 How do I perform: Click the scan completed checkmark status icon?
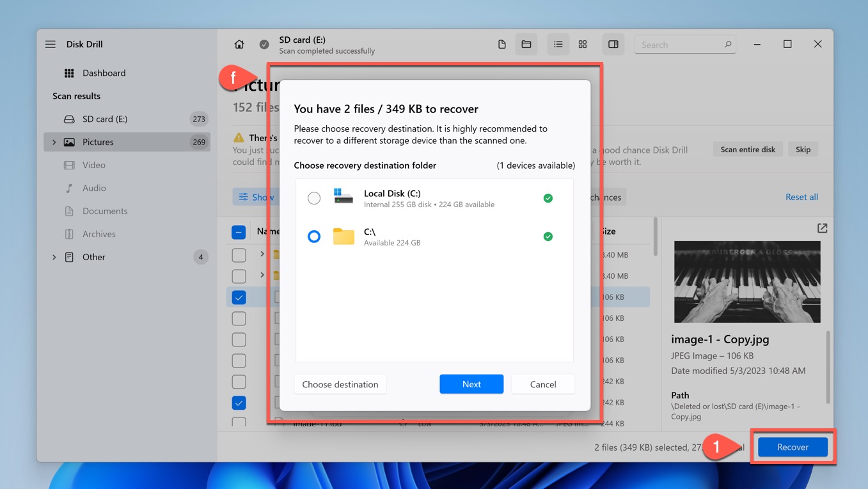[x=264, y=44]
